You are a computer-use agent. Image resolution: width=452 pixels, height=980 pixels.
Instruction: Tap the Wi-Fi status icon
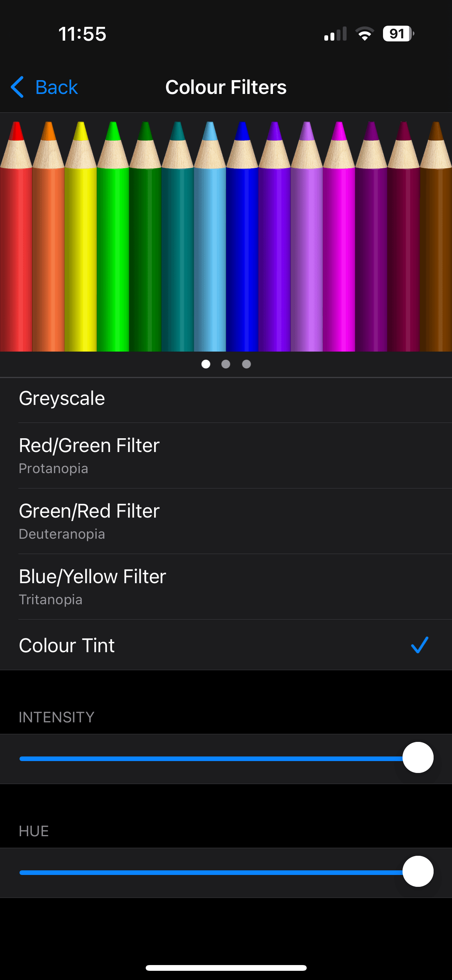click(365, 34)
